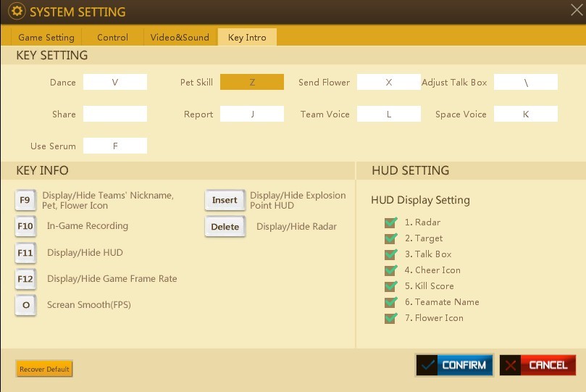Click the empty Share key binding field
Image resolution: width=586 pixels, height=392 pixels.
(114, 114)
